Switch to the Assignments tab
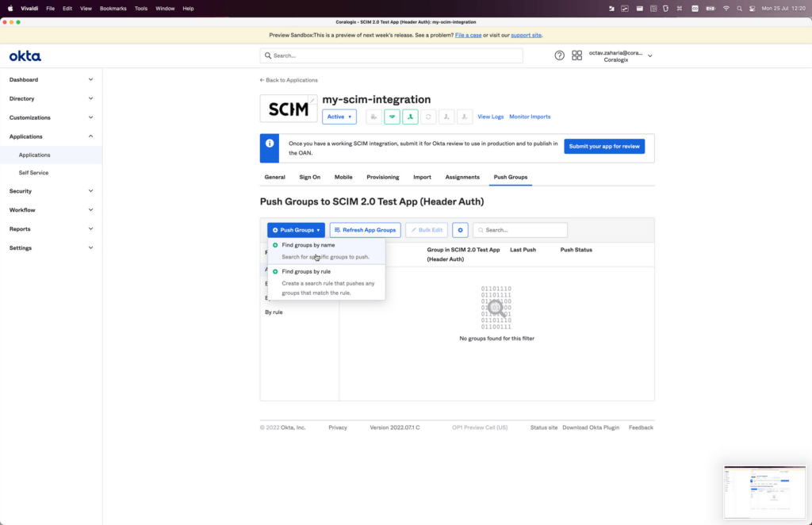 [462, 177]
